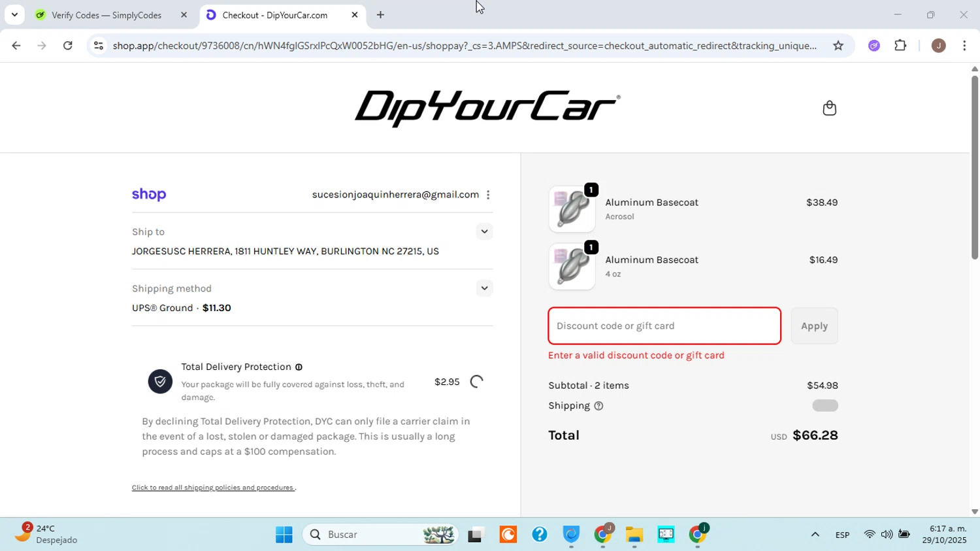The image size is (980, 551).
Task: Click the Shipping help question mark icon
Action: point(598,406)
